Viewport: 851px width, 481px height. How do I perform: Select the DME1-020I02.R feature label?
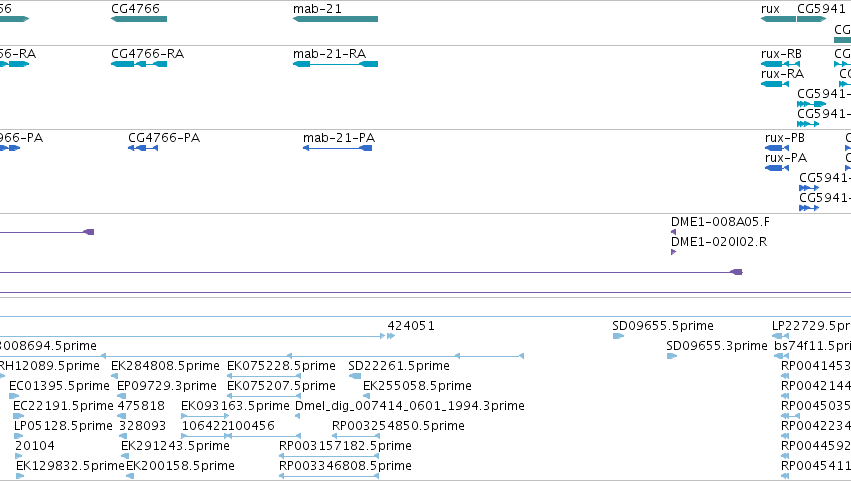point(719,242)
